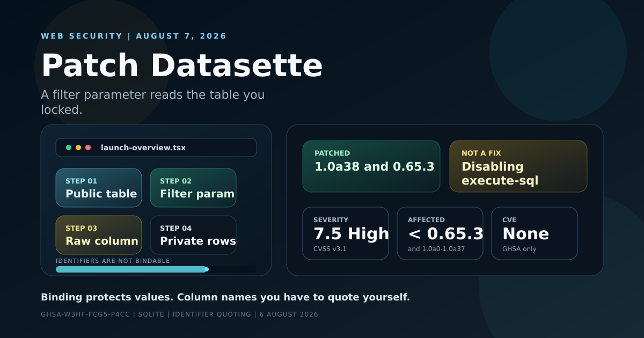Click the 'Identifiers are not bindable' label
This screenshot has width=644, height=338.
click(x=113, y=261)
